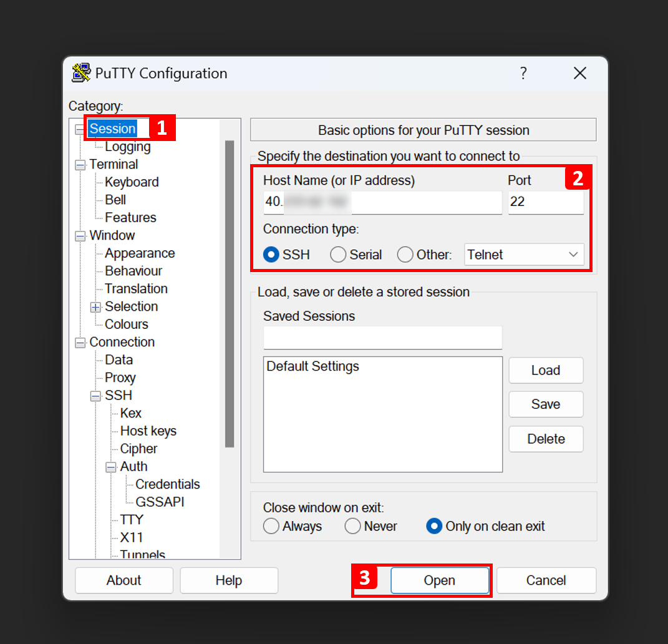Collapse the Auth tree node
This screenshot has width=668, height=644.
pos(111,467)
